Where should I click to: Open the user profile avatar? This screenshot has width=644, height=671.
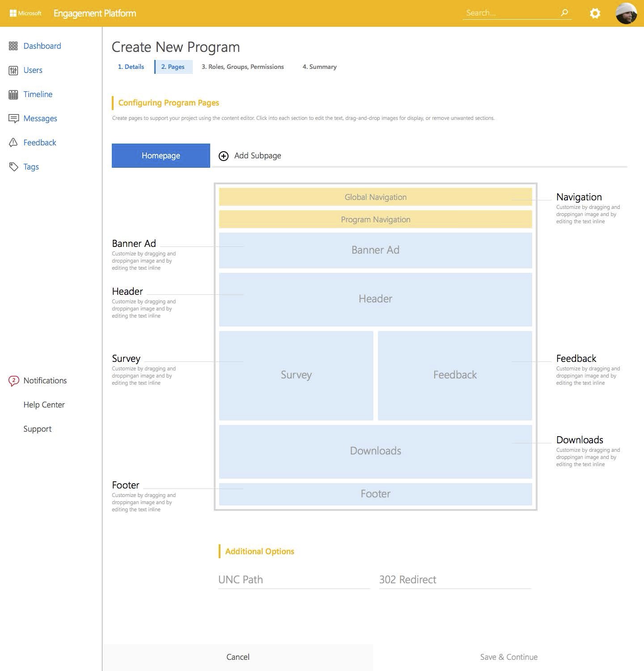click(627, 13)
